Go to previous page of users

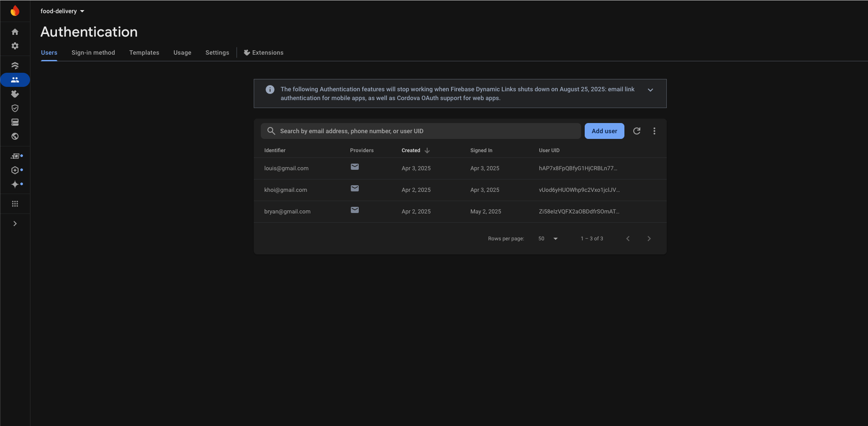(x=628, y=239)
